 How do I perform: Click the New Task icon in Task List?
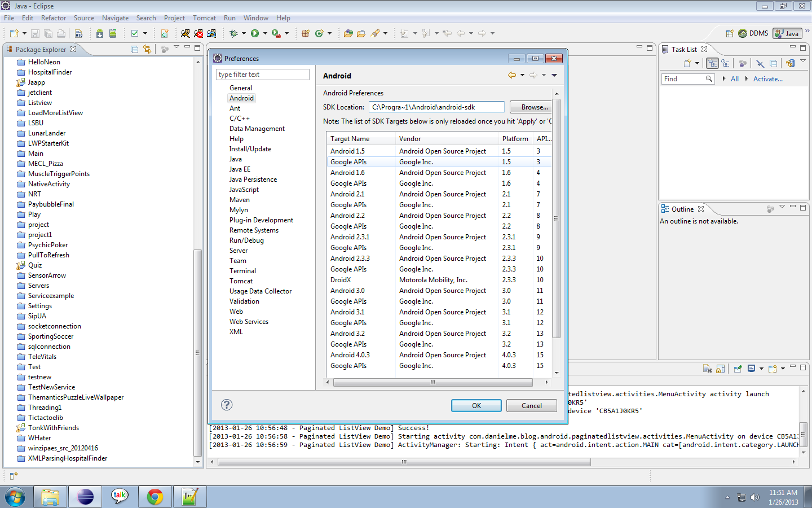(687, 63)
